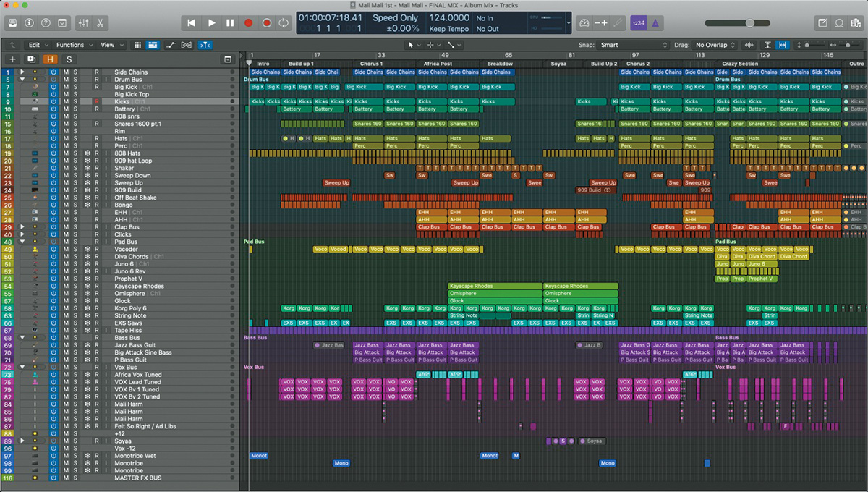
Task: Toggle power on Big Kick track
Action: tap(54, 87)
